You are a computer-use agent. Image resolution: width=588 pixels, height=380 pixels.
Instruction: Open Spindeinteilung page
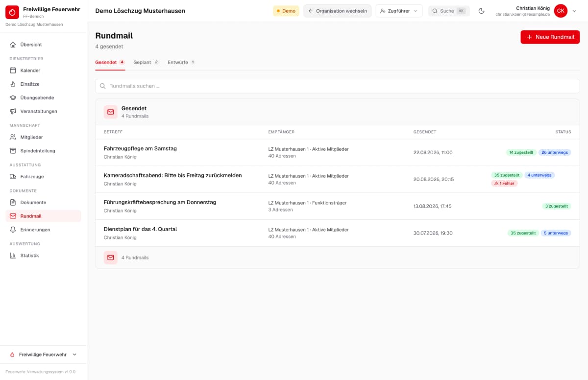43,151
